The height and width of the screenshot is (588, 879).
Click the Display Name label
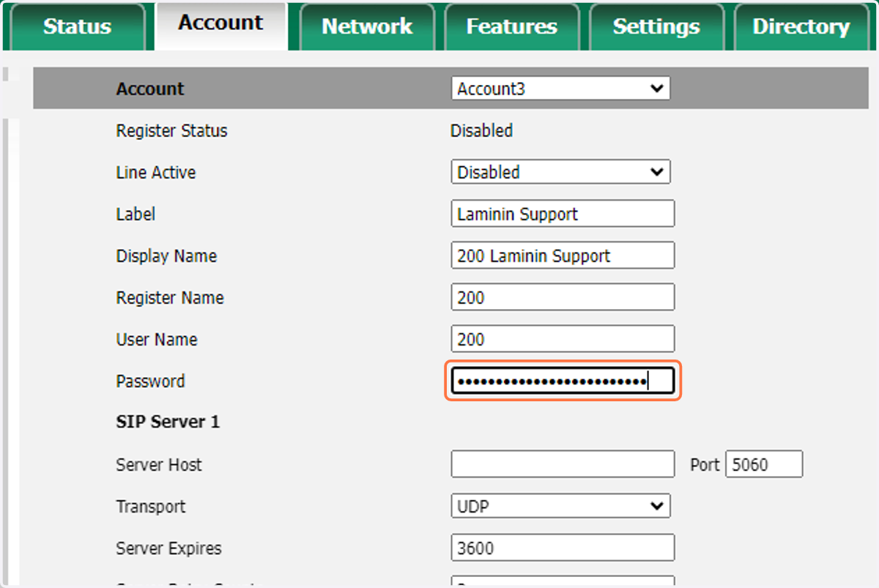pyautogui.click(x=166, y=256)
